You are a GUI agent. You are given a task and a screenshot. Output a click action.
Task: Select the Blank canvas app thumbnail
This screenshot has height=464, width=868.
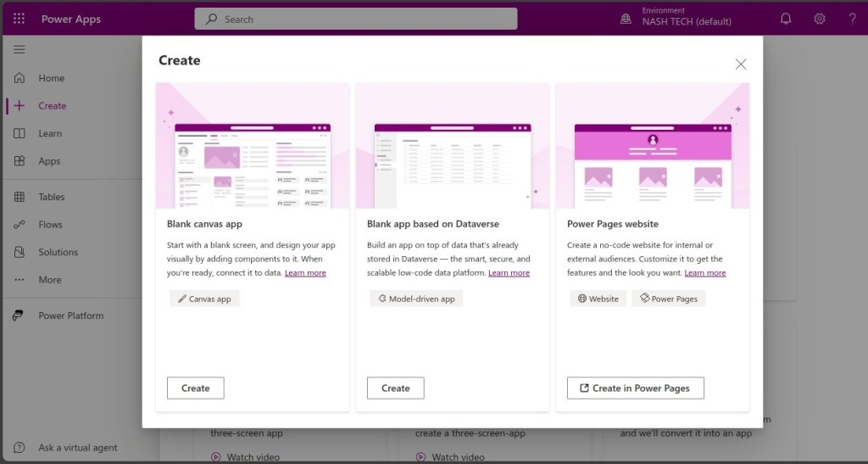coord(253,146)
